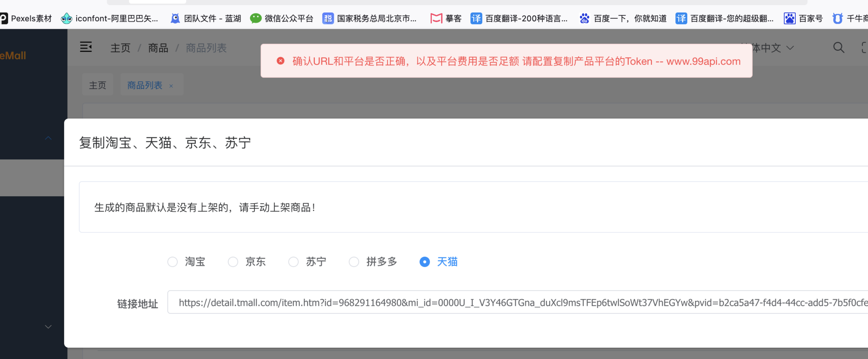This screenshot has height=359, width=868.
Task: Click the eMall logo text
Action: point(13,55)
